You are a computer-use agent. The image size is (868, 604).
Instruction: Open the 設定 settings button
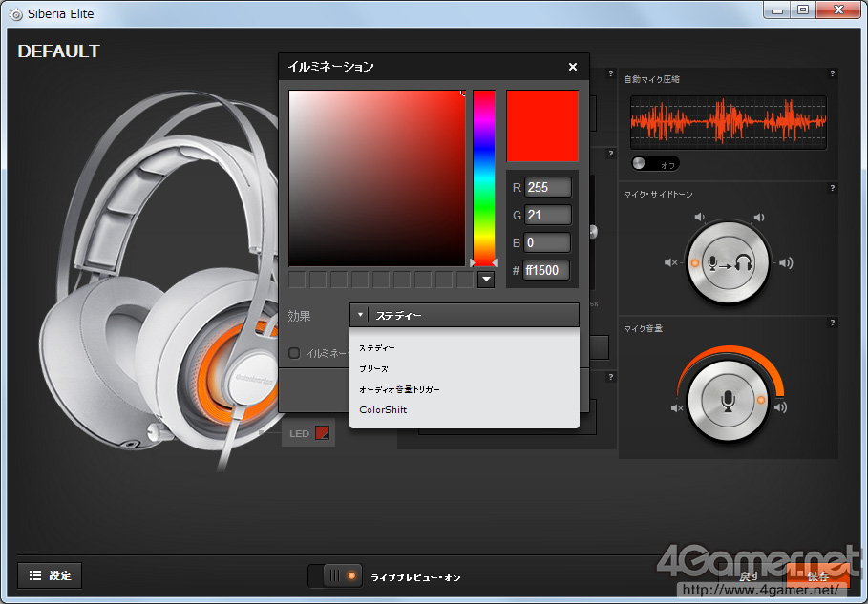(50, 575)
